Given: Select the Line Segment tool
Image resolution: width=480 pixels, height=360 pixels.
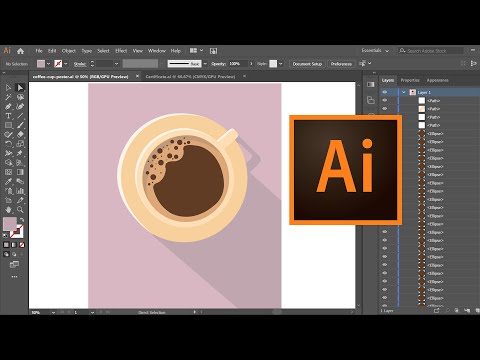Looking at the screenshot, I should [x=20, y=116].
